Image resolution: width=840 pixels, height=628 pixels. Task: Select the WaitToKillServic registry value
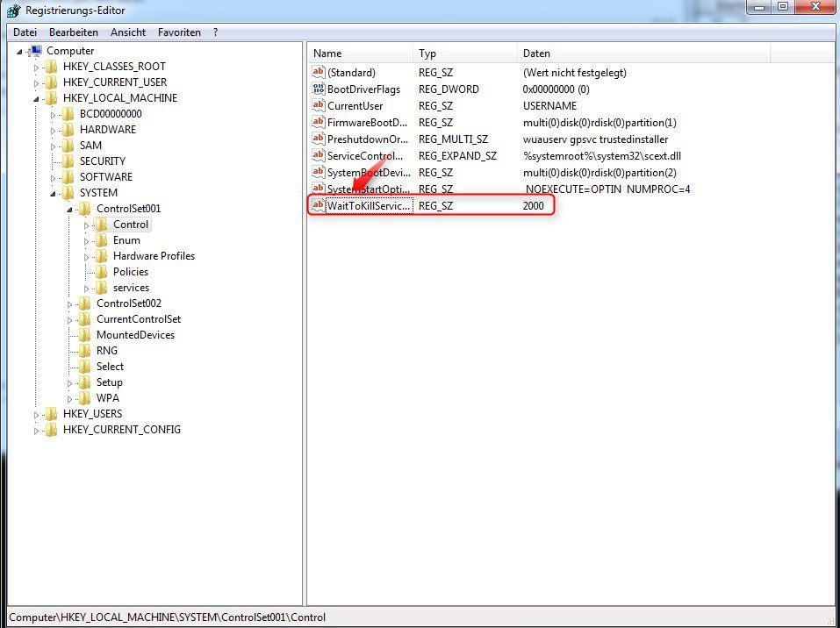tap(367, 205)
